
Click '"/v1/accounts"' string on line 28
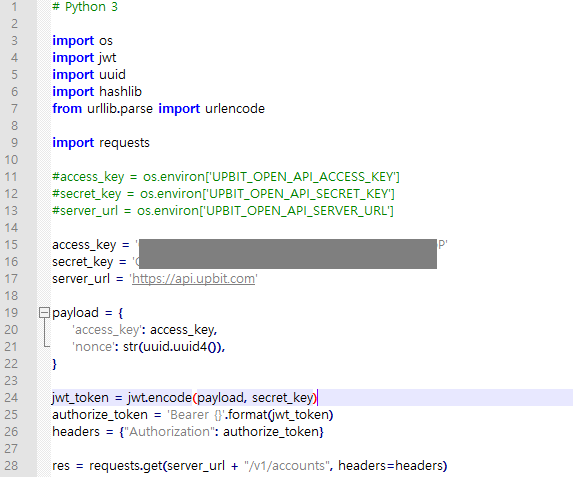[287, 466]
